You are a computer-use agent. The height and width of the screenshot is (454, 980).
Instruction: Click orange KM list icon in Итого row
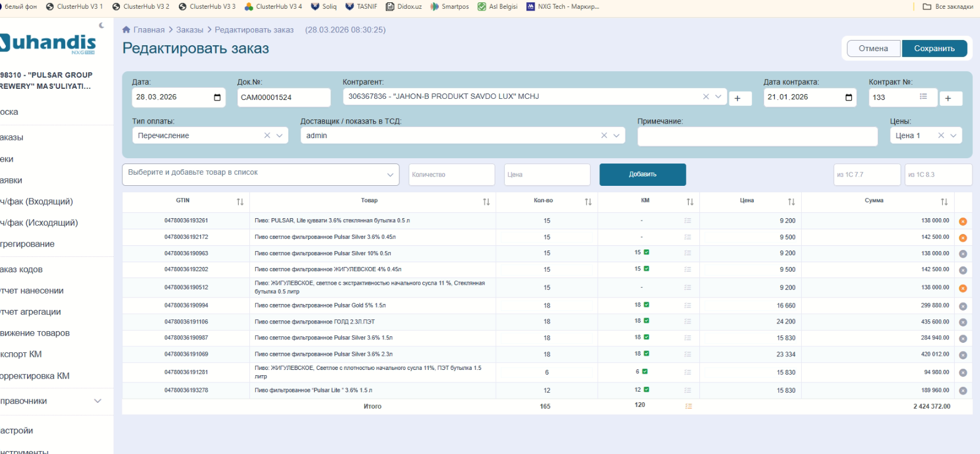point(688,406)
